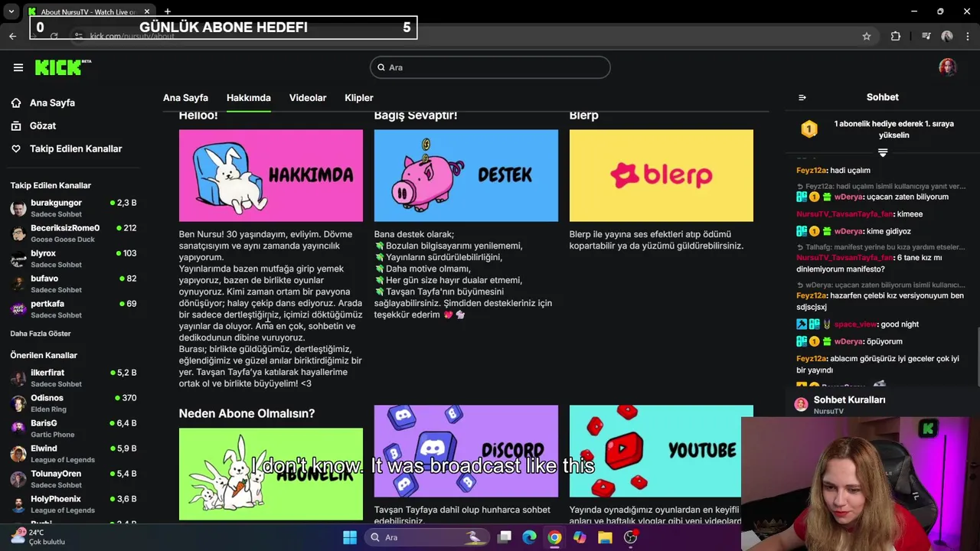The height and width of the screenshot is (551, 980).
Task: Open the Windows Start menu
Action: click(350, 537)
